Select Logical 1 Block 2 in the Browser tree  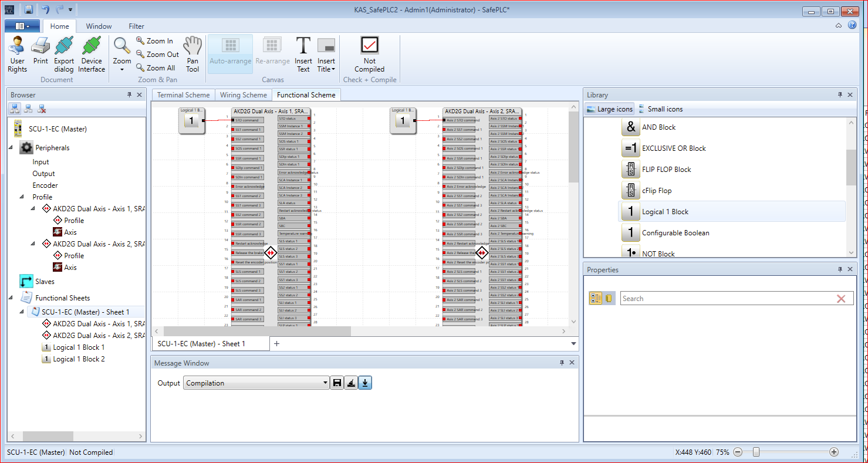tap(79, 359)
